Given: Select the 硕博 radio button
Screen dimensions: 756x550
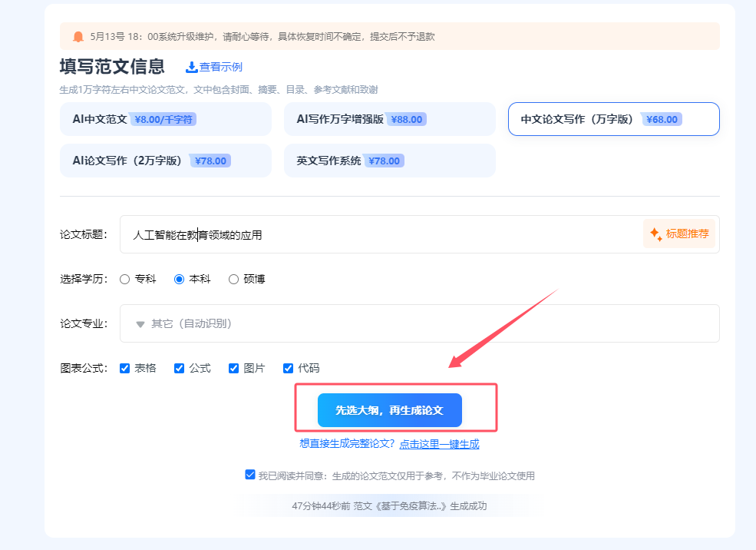Looking at the screenshot, I should click(234, 280).
